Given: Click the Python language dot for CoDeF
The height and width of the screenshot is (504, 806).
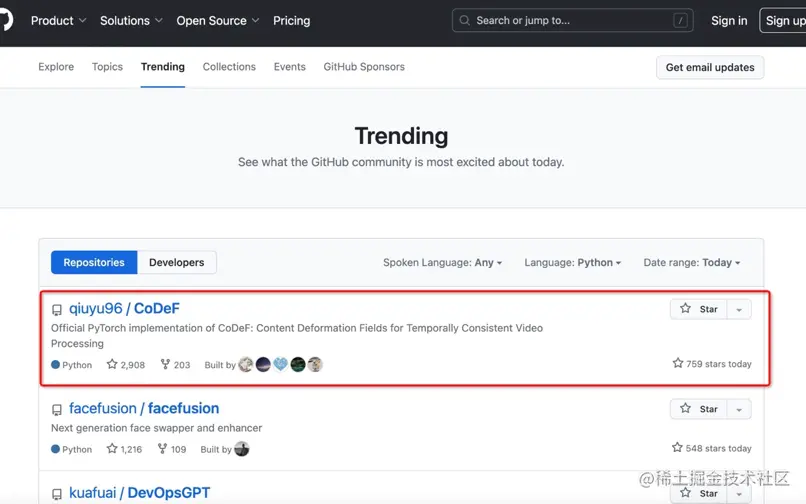Looking at the screenshot, I should [x=56, y=365].
